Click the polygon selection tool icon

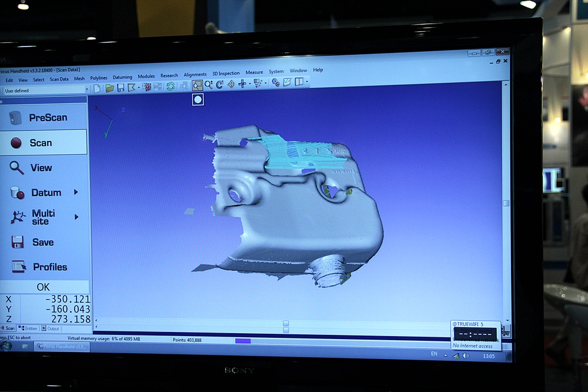(132, 88)
